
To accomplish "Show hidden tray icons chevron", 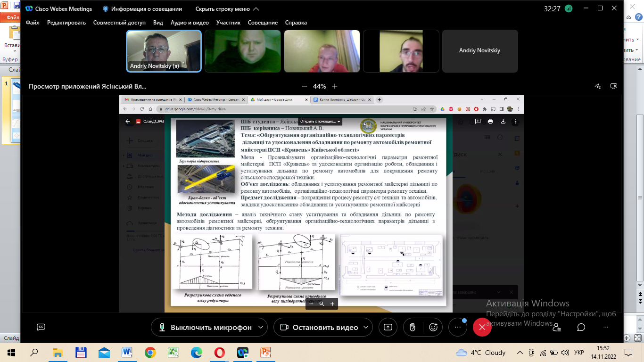I will [520, 353].
